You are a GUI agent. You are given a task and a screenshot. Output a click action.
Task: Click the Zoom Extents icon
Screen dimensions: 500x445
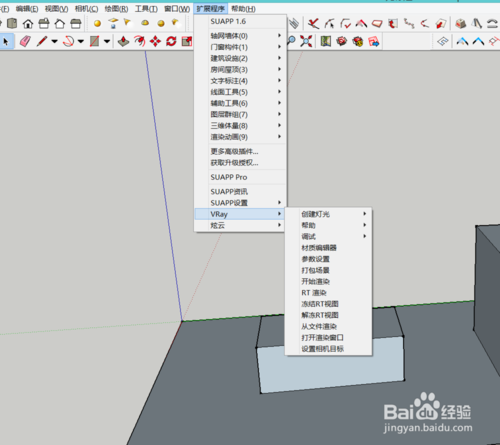pos(306,41)
